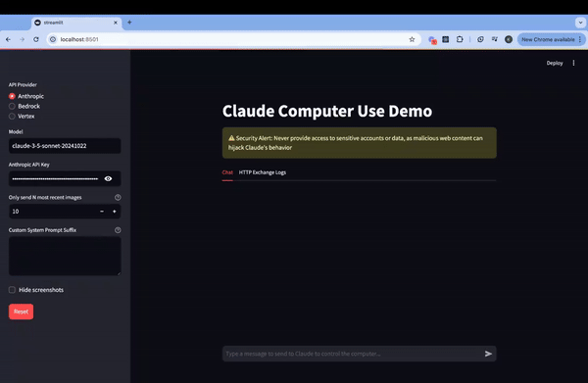Open the Chrome profile avatar
Screen dimensions: 588x383
click(x=508, y=39)
